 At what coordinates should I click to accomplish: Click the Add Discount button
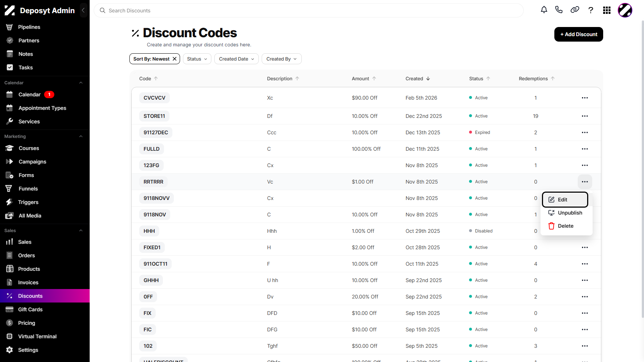pyautogui.click(x=579, y=34)
